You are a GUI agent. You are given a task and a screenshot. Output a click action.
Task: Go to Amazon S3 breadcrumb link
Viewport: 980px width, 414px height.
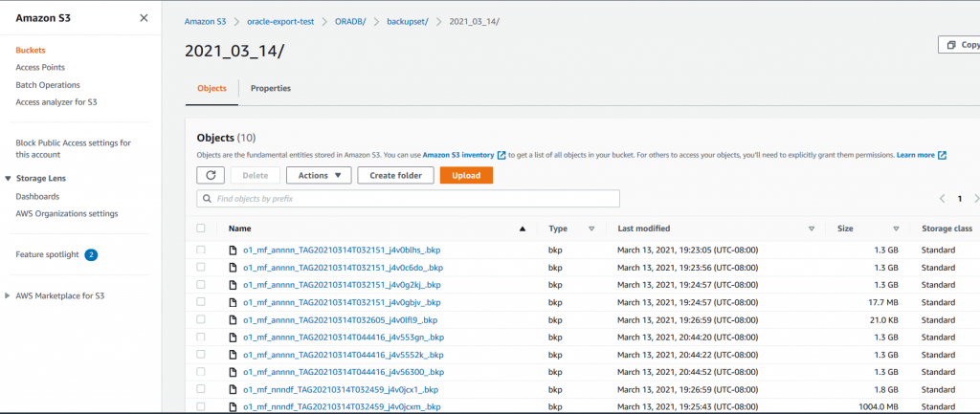click(205, 22)
